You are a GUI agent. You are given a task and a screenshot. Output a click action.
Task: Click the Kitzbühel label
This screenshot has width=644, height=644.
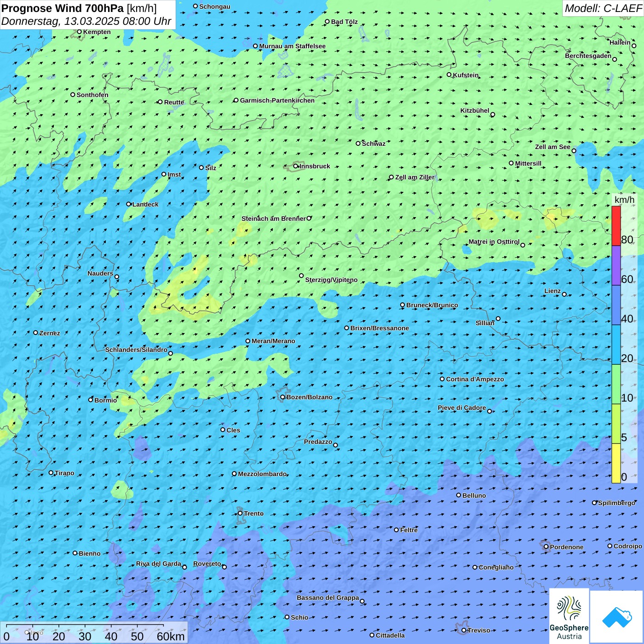[475, 110]
